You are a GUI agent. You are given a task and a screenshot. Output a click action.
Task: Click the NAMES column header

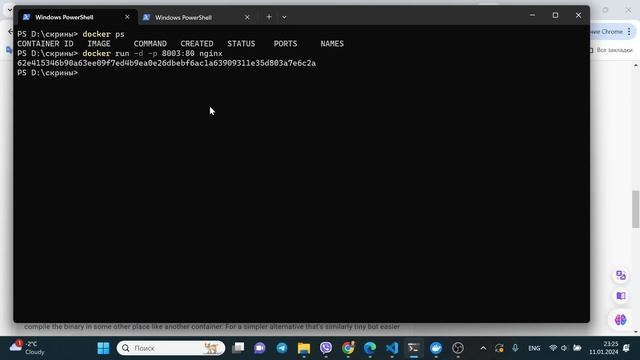[x=332, y=44]
